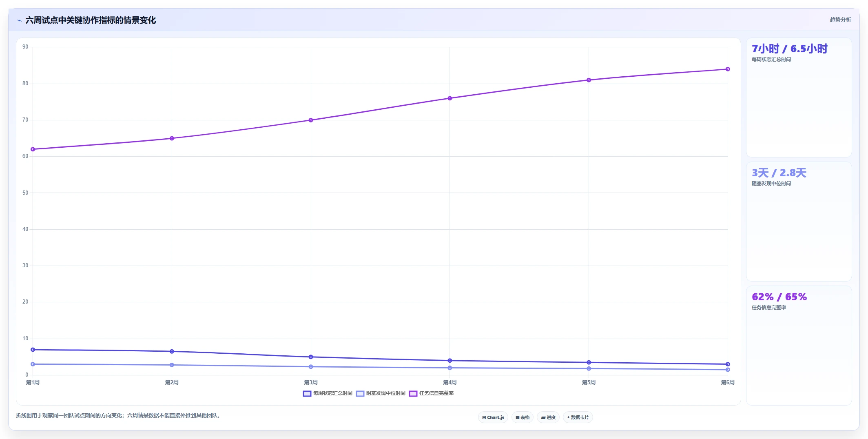The width and height of the screenshot is (868, 439).
Task: Click the trend icon beside the chart title
Action: tap(19, 20)
